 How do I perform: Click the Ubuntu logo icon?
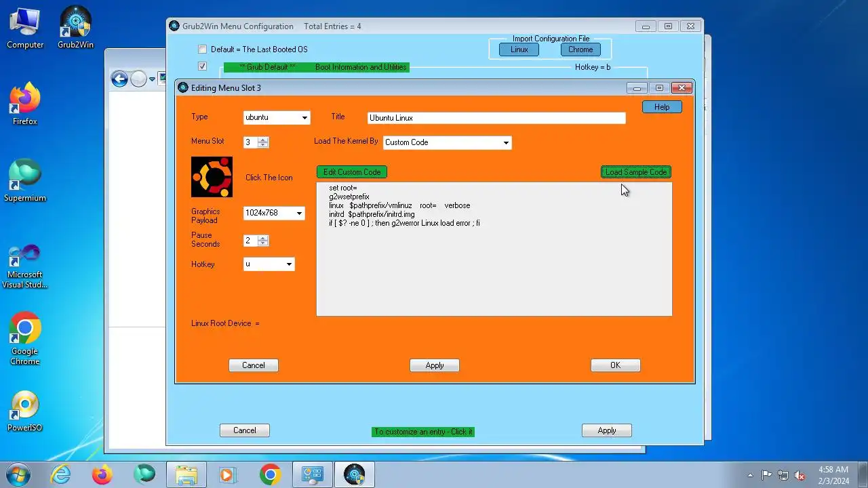click(212, 177)
